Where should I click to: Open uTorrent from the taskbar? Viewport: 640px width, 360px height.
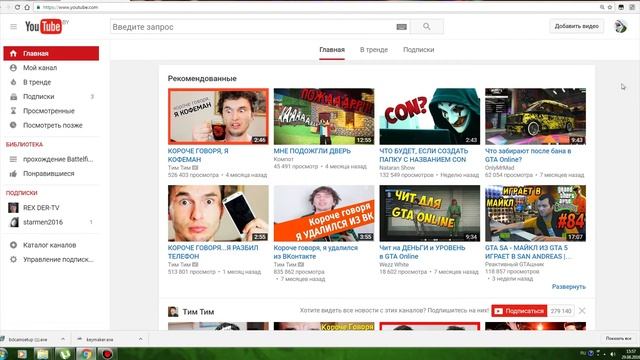[64, 353]
